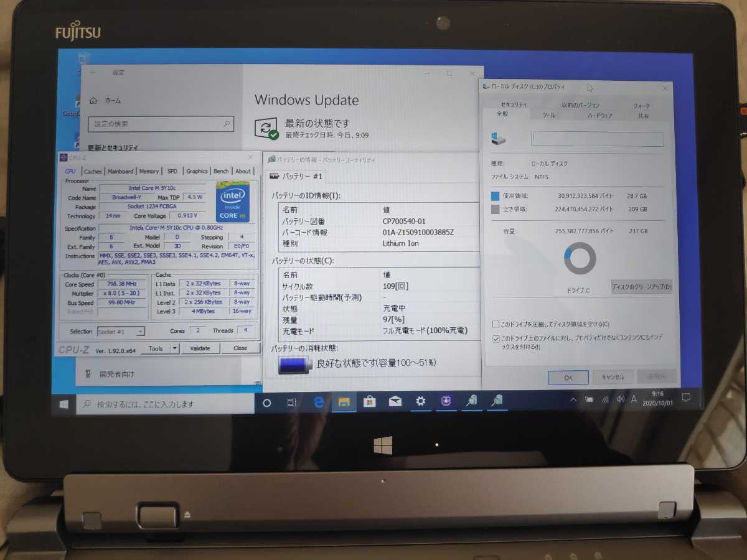
Task: Click the battery tray icon
Action: coord(589,399)
